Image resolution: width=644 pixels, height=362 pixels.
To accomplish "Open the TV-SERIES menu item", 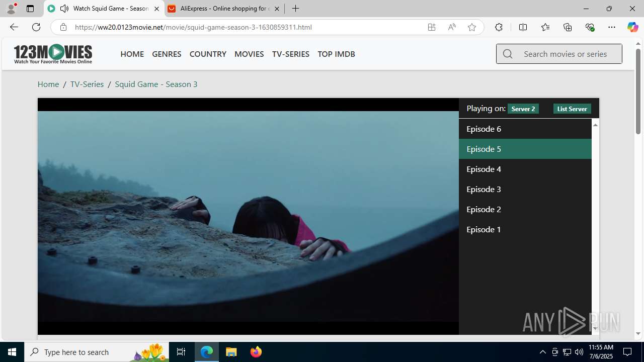I will [291, 54].
